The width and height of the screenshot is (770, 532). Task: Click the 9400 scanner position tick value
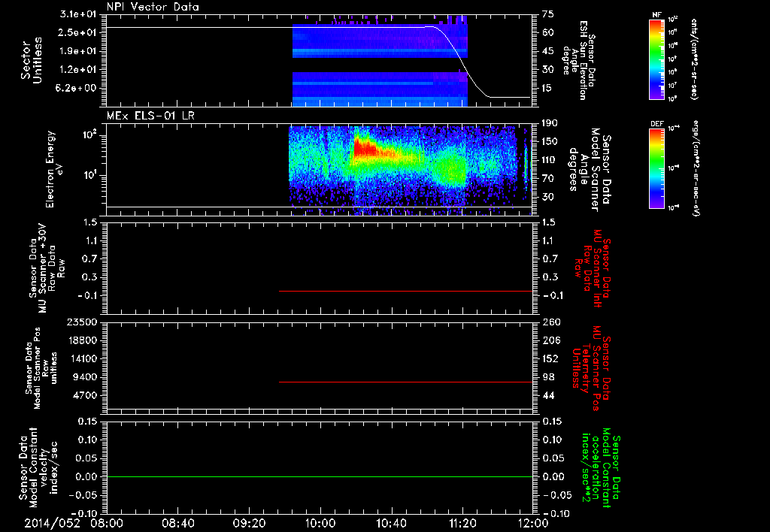(84, 377)
